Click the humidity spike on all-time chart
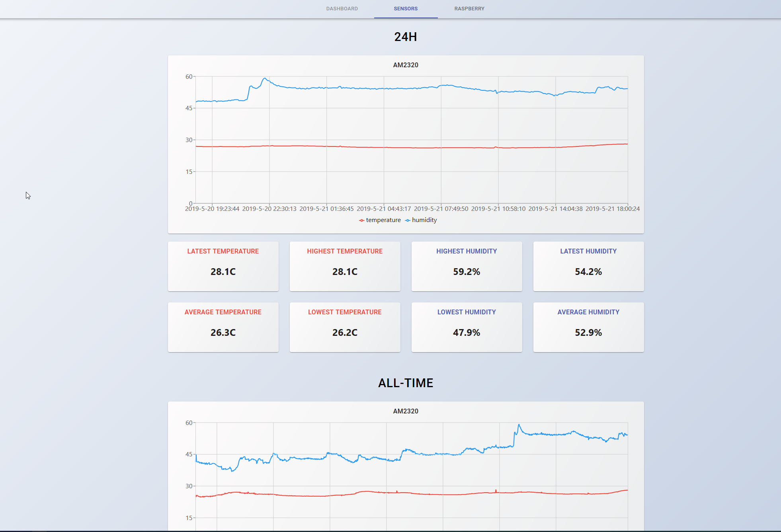 coord(519,425)
